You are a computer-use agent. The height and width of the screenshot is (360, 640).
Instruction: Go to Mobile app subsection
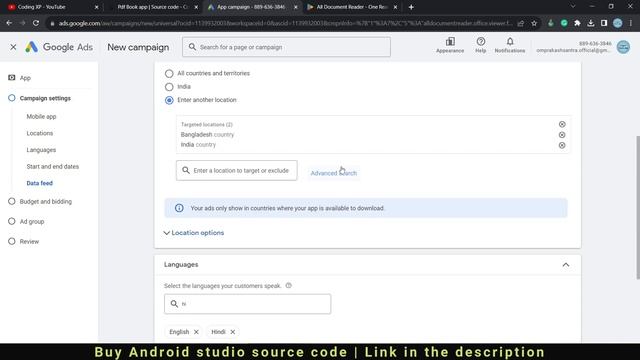click(x=41, y=117)
